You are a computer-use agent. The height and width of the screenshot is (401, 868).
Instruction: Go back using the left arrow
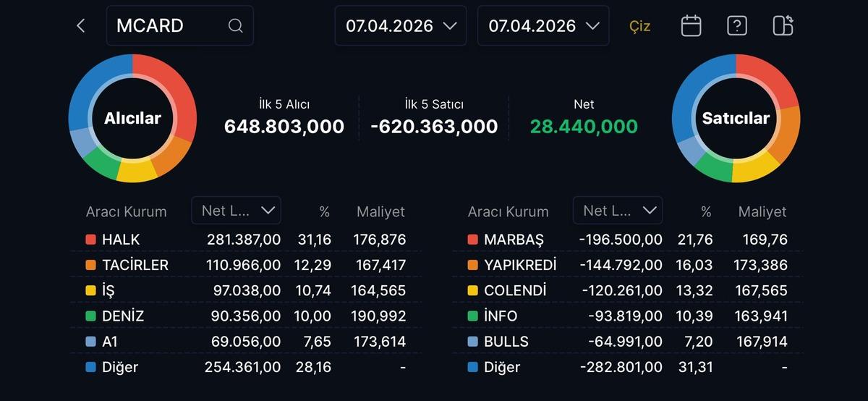80,26
